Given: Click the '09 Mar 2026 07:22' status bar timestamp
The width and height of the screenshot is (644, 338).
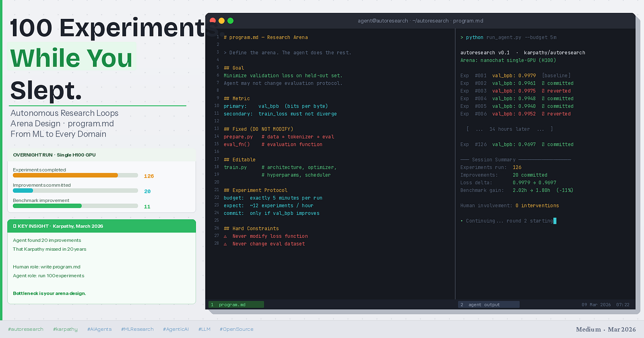Looking at the screenshot, I should (605, 304).
